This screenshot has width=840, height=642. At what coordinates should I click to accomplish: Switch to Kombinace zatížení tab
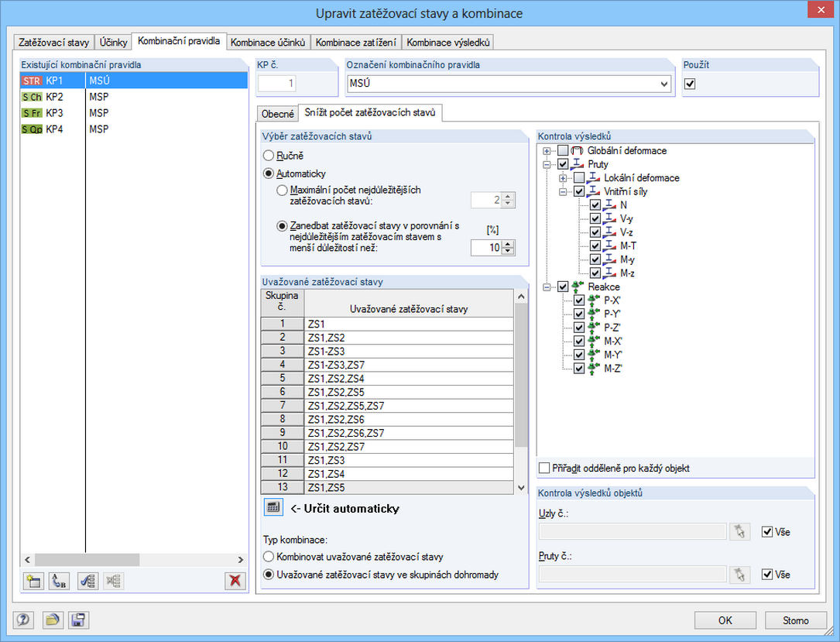pyautogui.click(x=356, y=43)
